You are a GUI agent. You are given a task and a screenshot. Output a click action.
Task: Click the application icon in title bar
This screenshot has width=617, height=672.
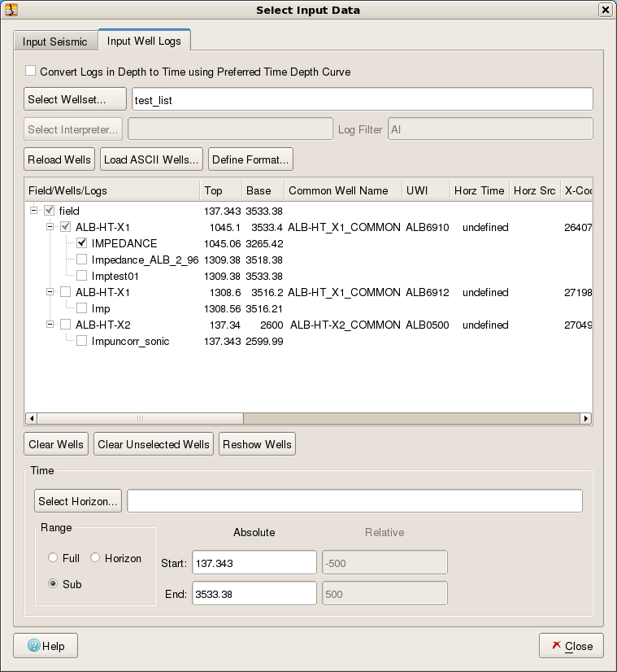pos(11,10)
